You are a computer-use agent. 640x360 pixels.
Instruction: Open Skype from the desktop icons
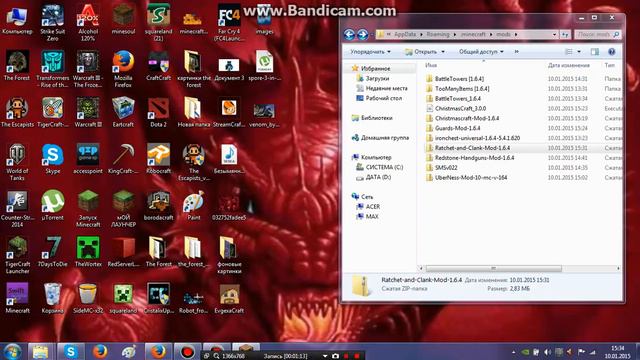click(52, 159)
